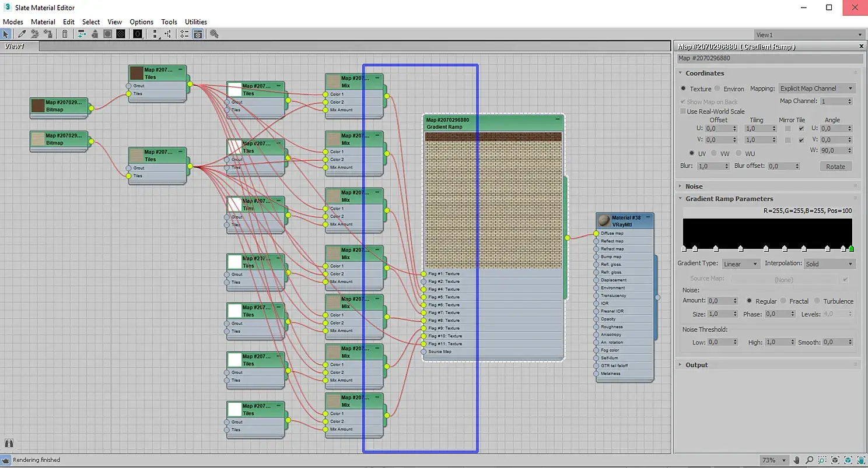Screen dimensions: 868x468
Task: Activate the magnifier Zoom tool
Action: pos(810,460)
